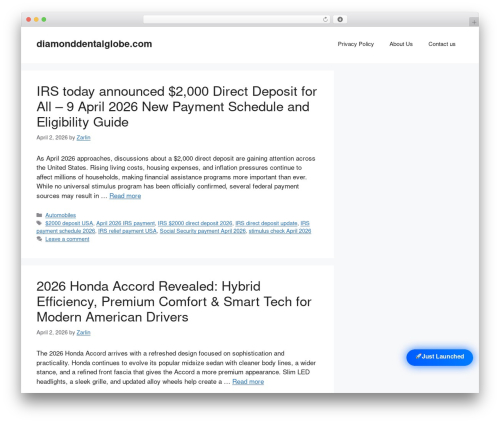Viewport: 500px width, 423px height.
Task: Click the Just Launched floating button
Action: click(x=439, y=357)
